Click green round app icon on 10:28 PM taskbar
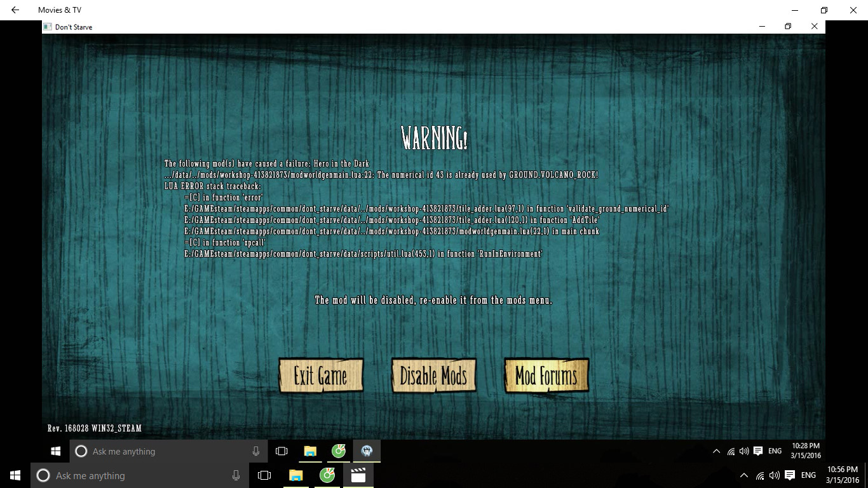This screenshot has width=868, height=488. [338, 451]
